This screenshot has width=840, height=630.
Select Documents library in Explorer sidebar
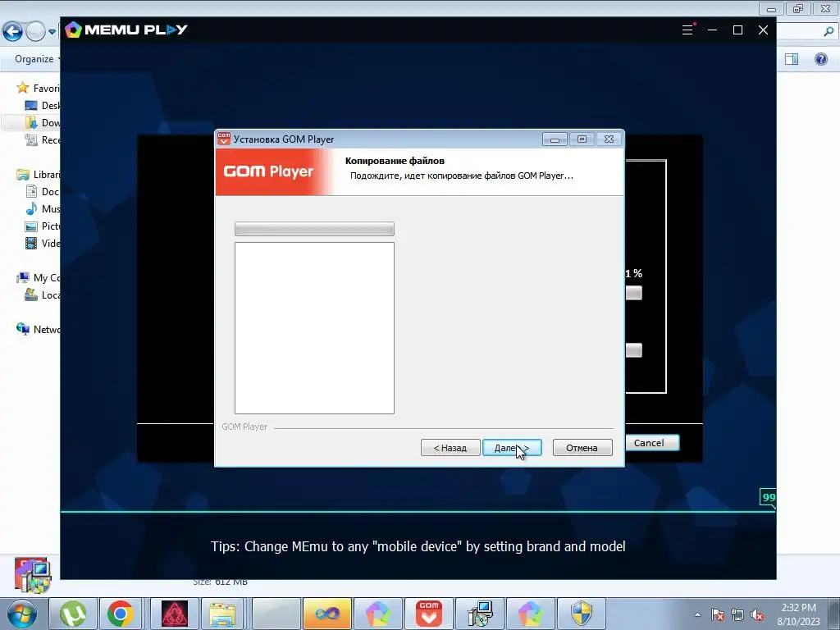pyautogui.click(x=43, y=192)
